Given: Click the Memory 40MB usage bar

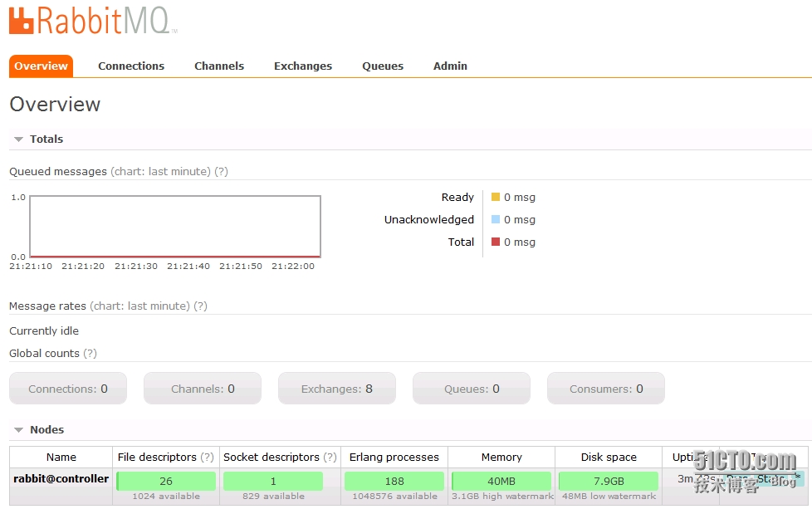Looking at the screenshot, I should (x=501, y=481).
